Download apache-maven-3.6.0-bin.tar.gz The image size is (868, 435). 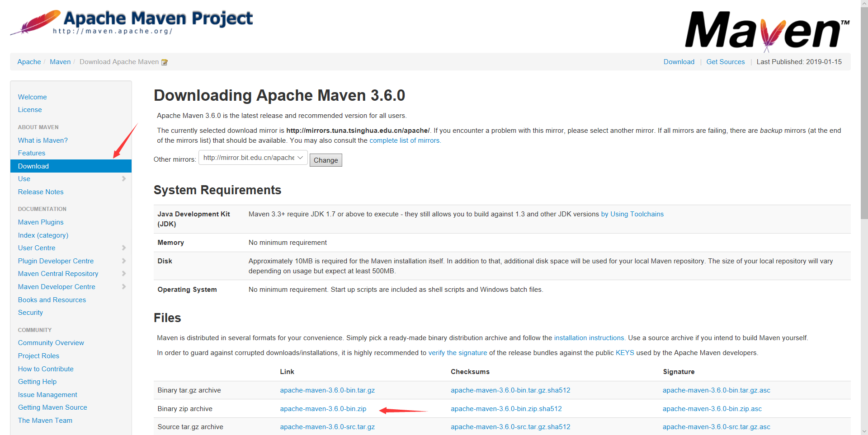click(x=327, y=390)
